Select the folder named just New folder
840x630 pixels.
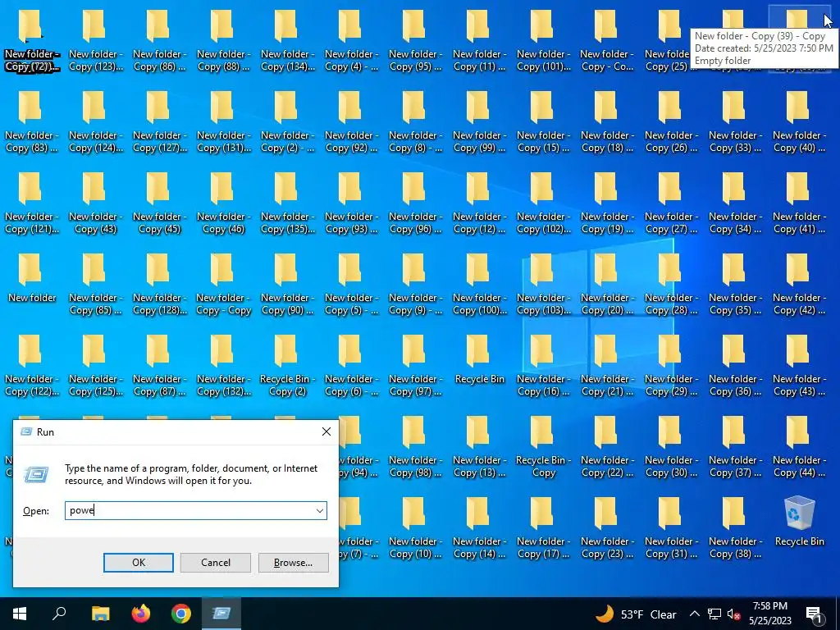pos(32,279)
